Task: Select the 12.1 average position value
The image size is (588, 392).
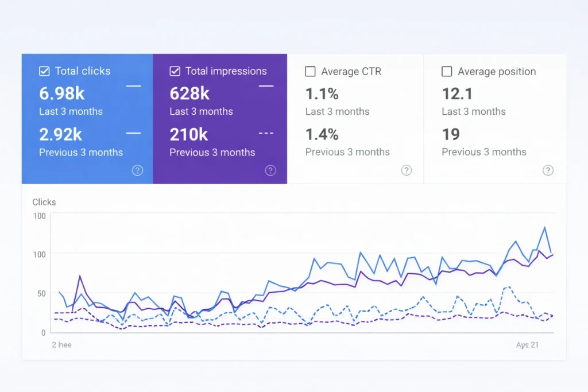Action: [x=457, y=93]
